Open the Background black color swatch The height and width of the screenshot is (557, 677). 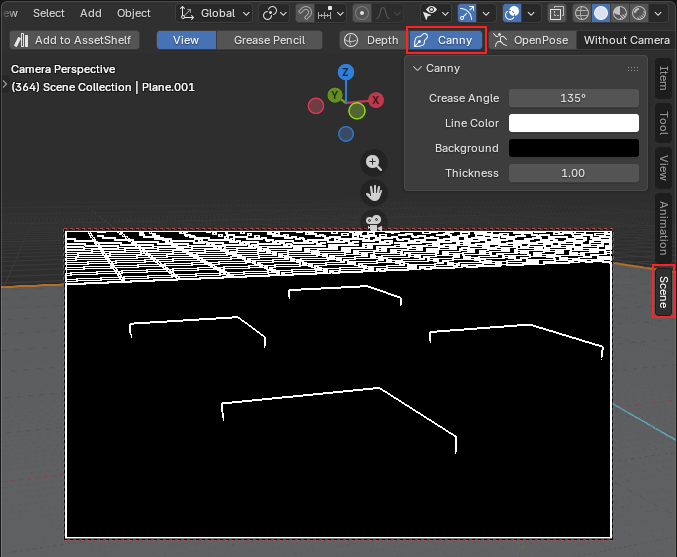tap(574, 148)
